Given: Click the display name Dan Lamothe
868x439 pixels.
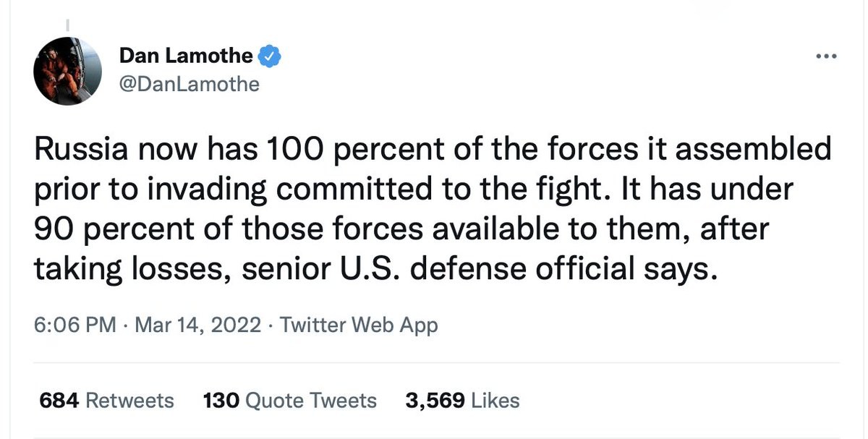Looking at the screenshot, I should [x=186, y=56].
